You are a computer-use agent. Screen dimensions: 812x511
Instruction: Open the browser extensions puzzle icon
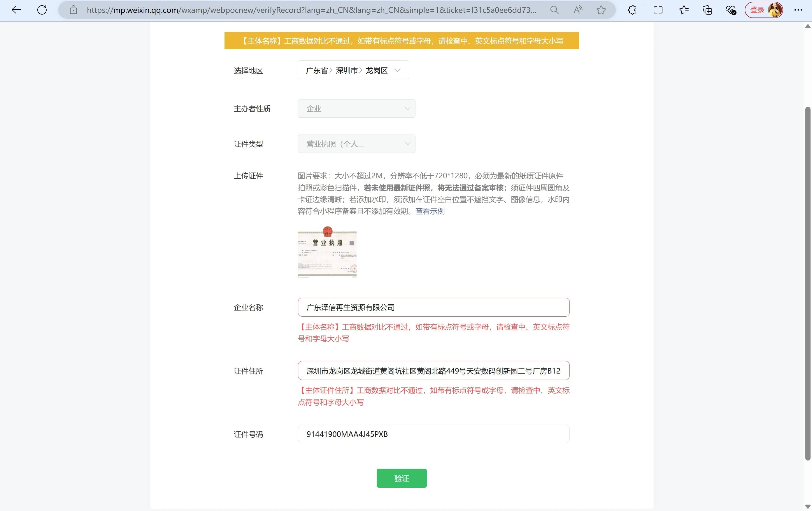(632, 10)
